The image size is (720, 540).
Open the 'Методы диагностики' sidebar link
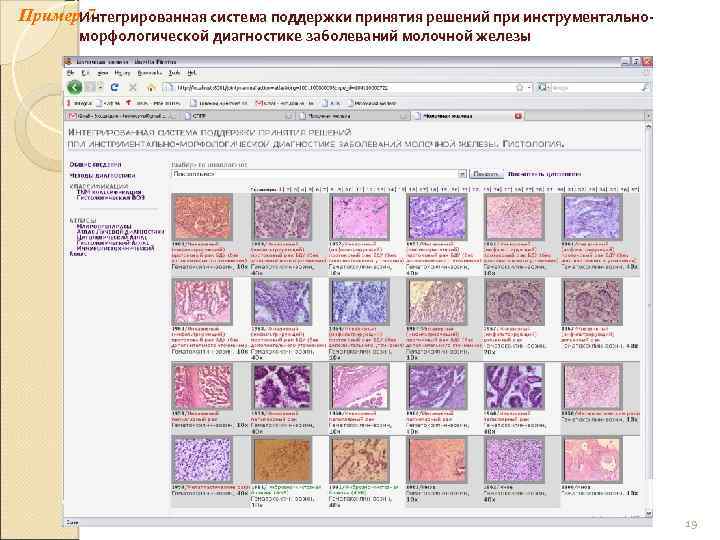point(102,175)
